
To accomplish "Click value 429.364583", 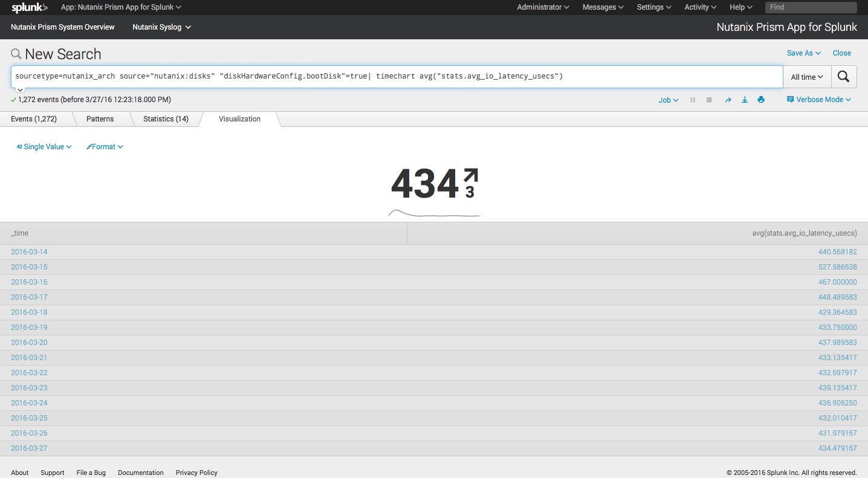I will [x=838, y=312].
